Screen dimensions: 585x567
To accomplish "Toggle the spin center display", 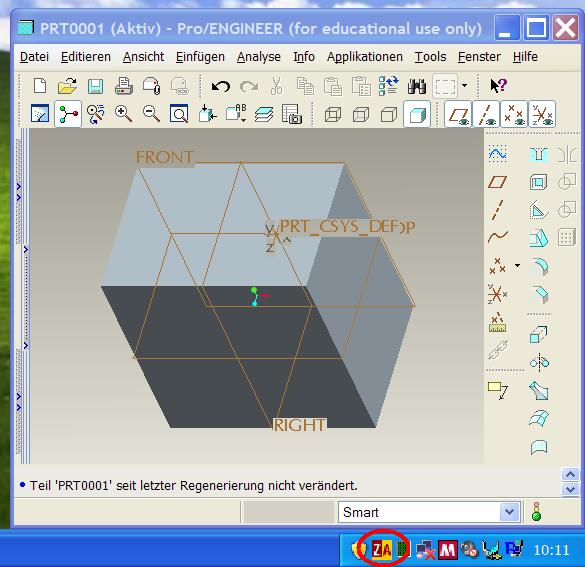I will (x=68, y=114).
